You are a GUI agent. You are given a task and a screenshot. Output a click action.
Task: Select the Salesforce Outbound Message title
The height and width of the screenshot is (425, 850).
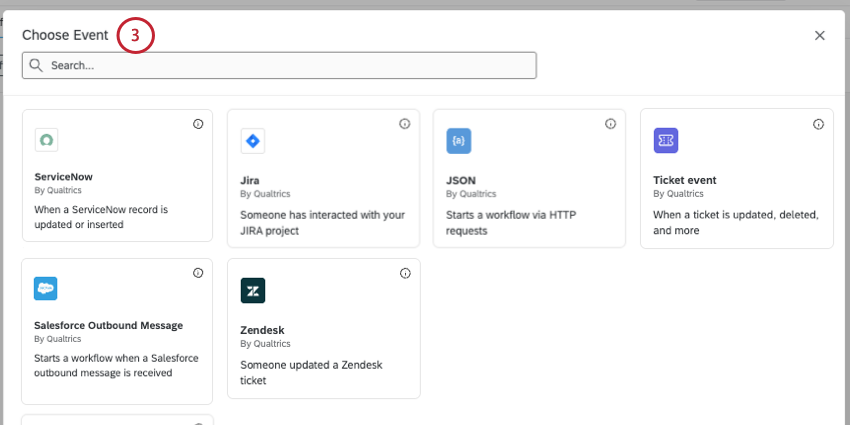(x=108, y=325)
